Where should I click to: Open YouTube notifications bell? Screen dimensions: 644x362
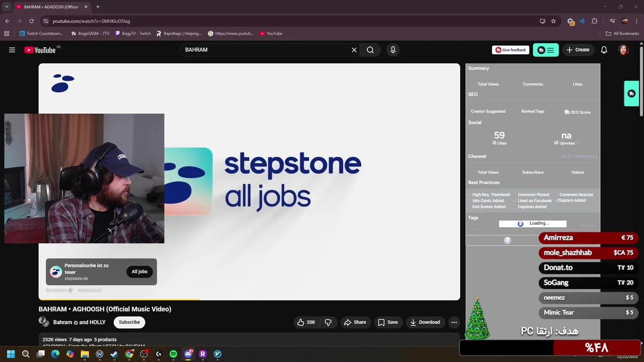tap(604, 50)
